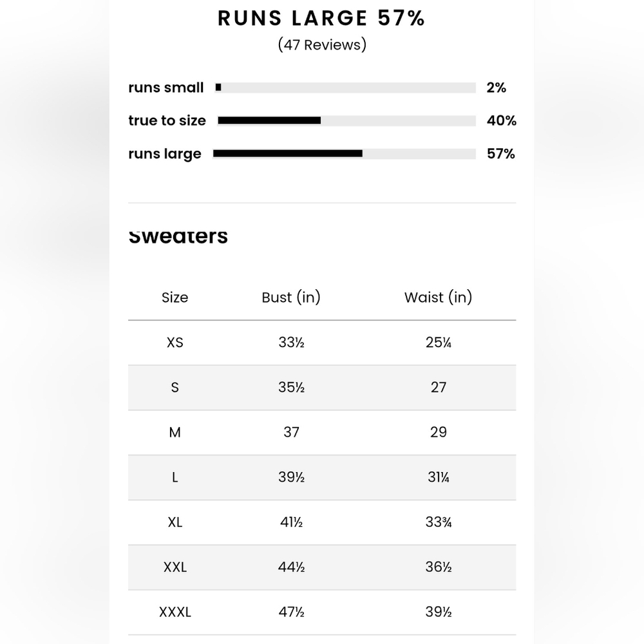This screenshot has width=644, height=644.
Task: Click the Bust (in) column header
Action: click(x=291, y=297)
